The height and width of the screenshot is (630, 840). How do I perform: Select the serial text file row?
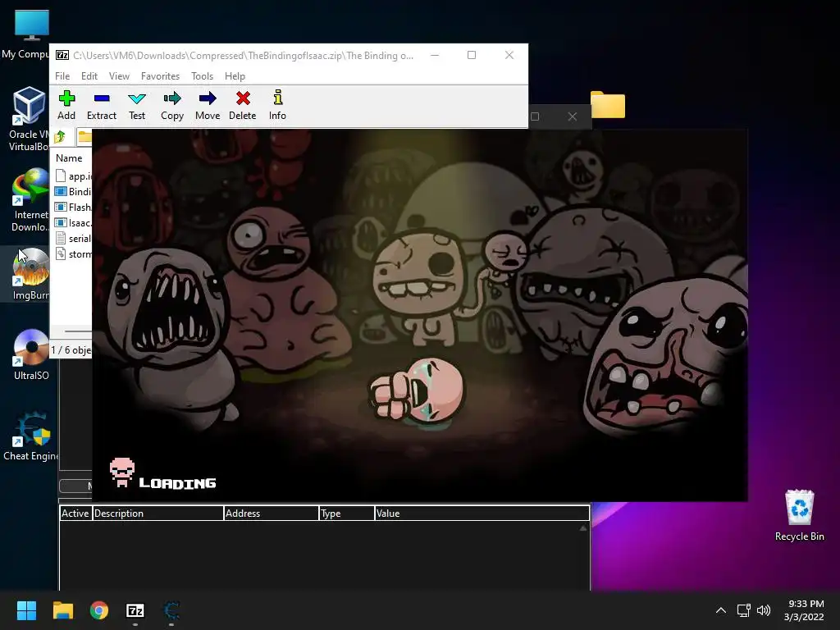73,238
